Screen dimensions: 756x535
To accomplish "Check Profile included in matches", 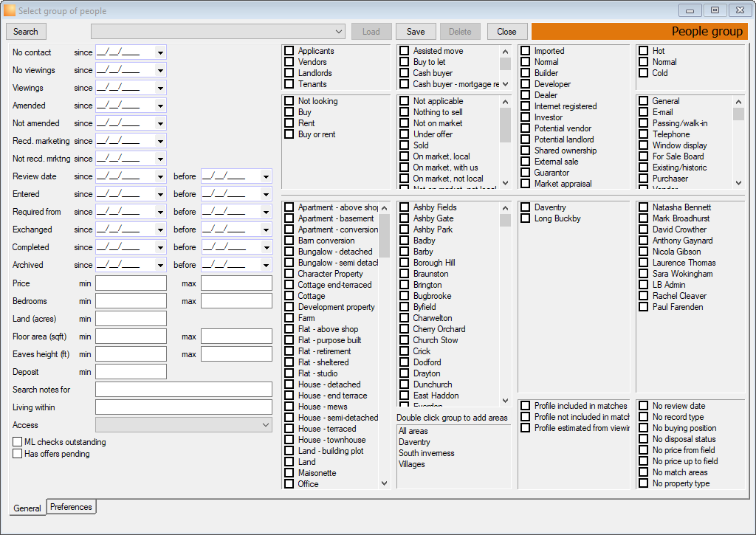I will [526, 406].
